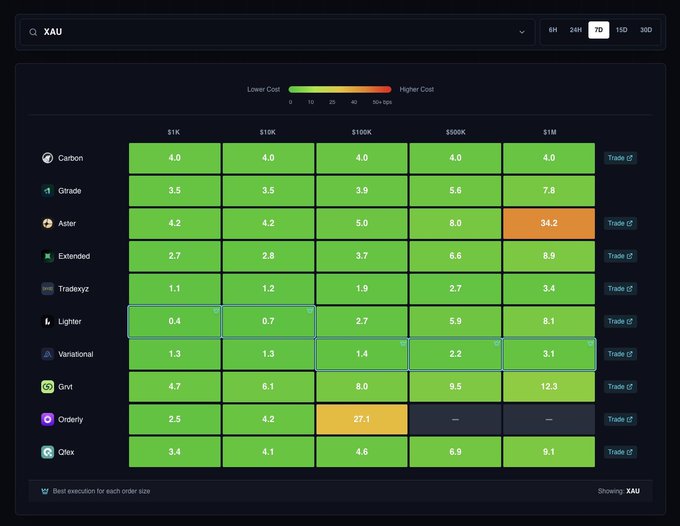Click the crown badge on Lighter $10K cell
This screenshot has height=526, width=680.
(310, 311)
